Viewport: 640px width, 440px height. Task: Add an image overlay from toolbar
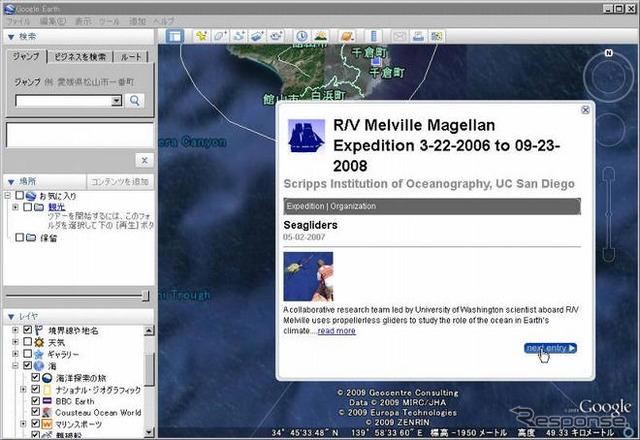258,36
